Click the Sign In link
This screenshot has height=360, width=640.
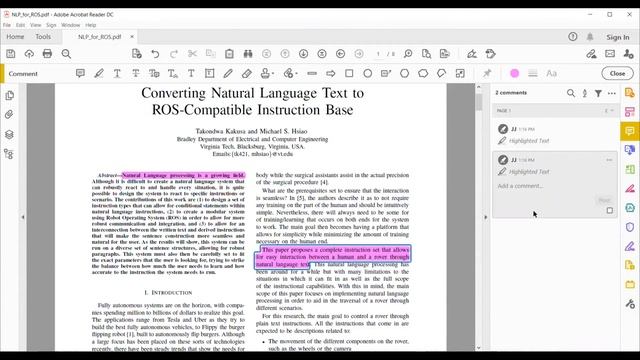tap(618, 37)
